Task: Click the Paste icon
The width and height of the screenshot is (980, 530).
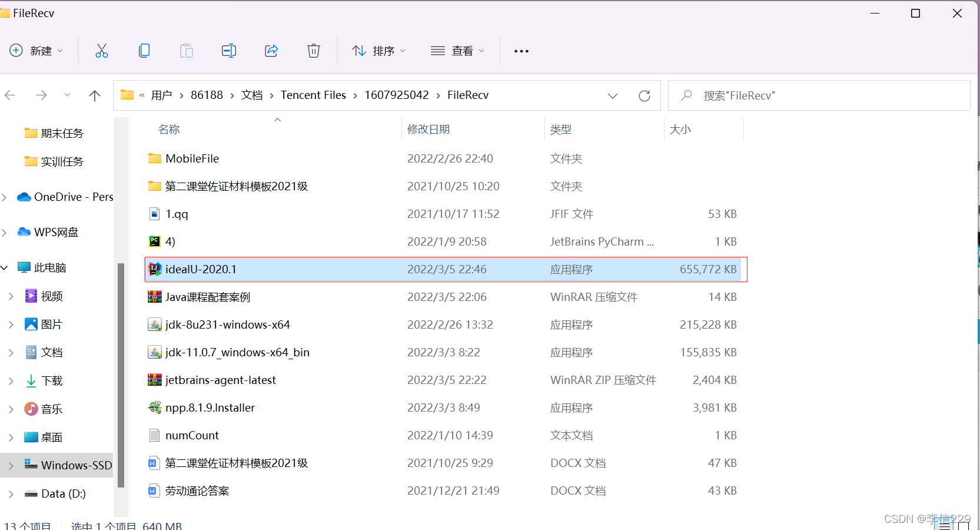Action: [186, 51]
